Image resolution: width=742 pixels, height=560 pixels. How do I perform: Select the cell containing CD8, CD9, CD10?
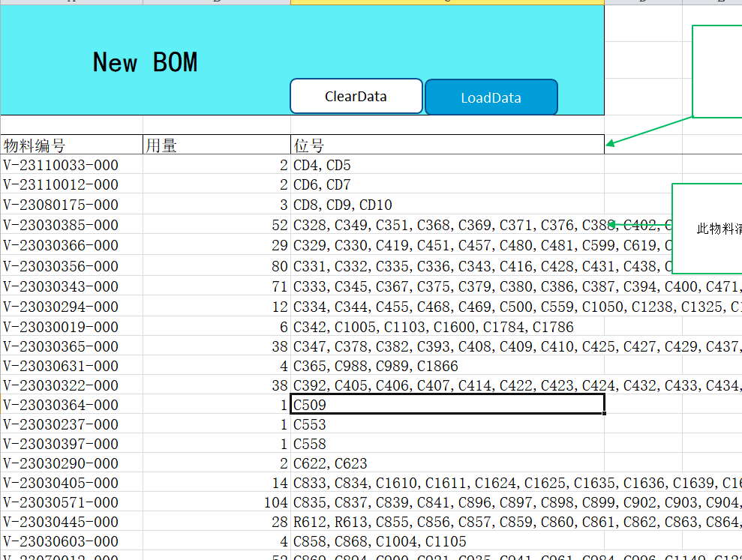(448, 205)
